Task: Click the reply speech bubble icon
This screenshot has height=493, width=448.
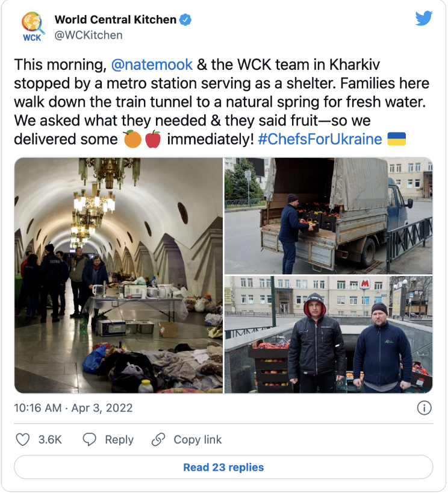Action: coord(90,439)
